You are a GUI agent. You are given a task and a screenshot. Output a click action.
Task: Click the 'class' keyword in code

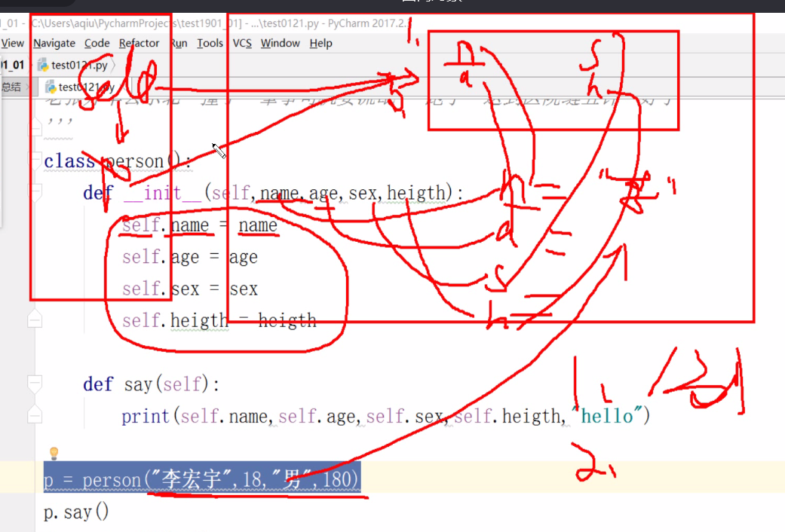(69, 161)
